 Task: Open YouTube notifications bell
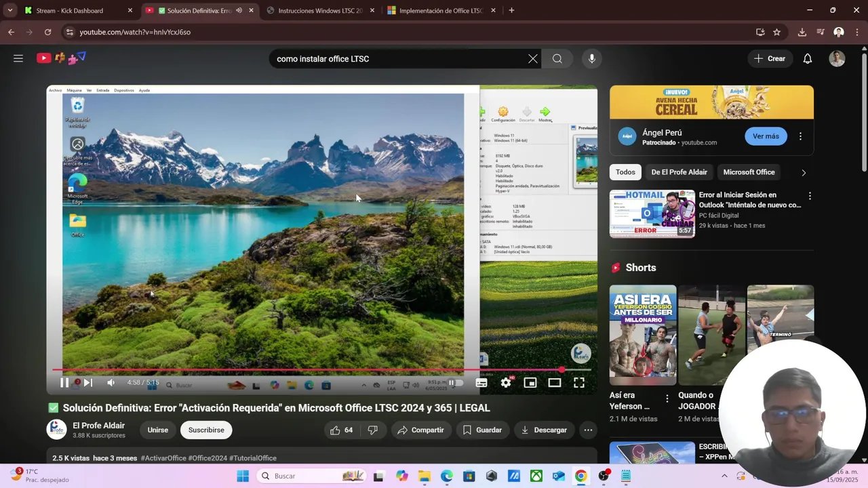coord(808,59)
